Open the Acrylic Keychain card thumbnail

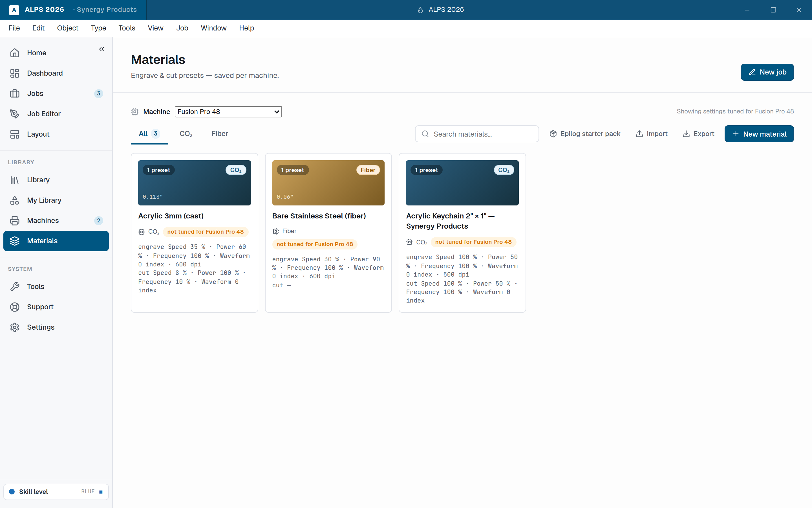pos(462,183)
